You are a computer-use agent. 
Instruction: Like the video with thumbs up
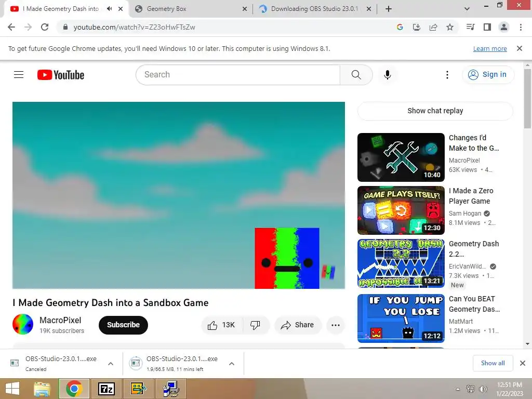221,325
